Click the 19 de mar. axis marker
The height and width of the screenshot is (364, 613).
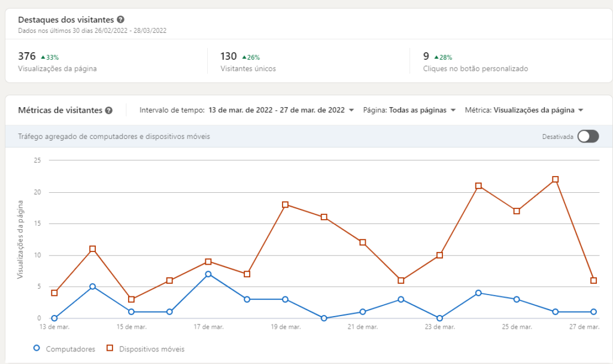click(x=286, y=327)
